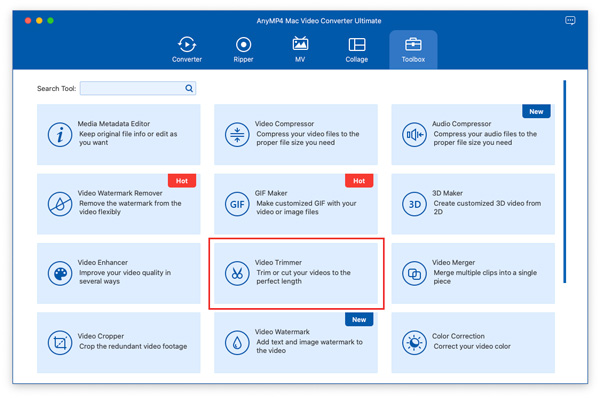600x398 pixels.
Task: Click the vertical scrollbar on the right
Action: pyautogui.click(x=564, y=181)
